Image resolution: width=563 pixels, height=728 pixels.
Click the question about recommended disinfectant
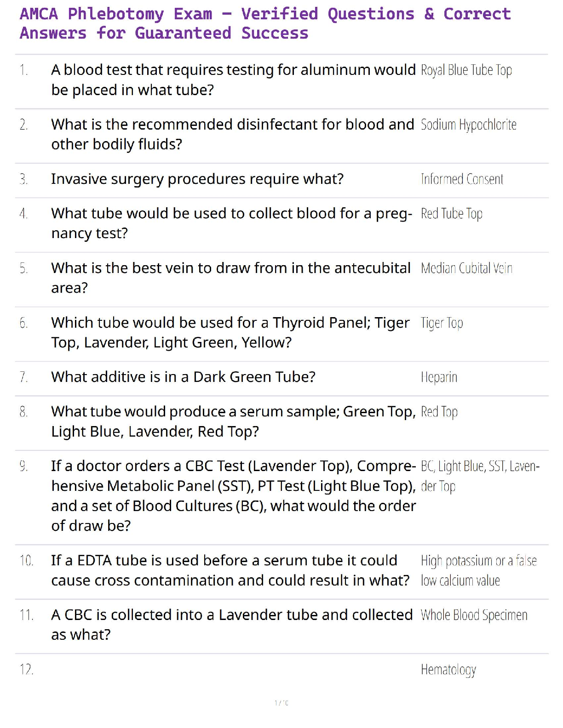pos(232,134)
